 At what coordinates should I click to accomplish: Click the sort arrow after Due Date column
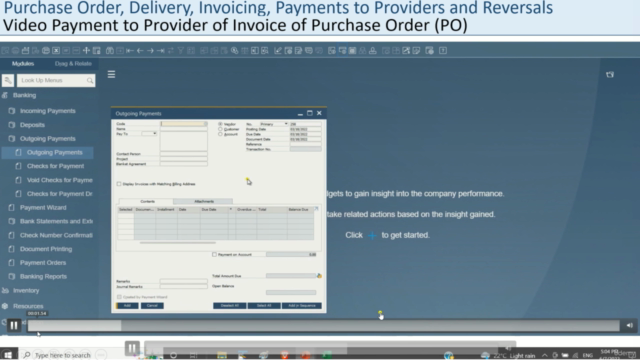(231, 209)
